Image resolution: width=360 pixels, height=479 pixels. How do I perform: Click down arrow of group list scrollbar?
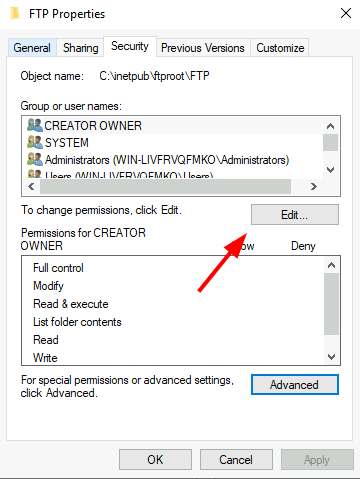pyautogui.click(x=330, y=170)
